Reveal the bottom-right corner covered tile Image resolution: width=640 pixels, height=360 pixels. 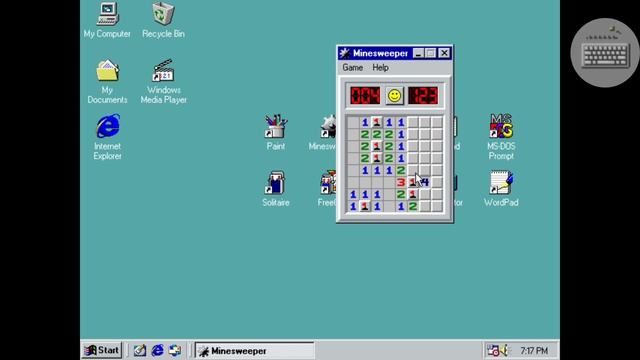click(x=437, y=207)
